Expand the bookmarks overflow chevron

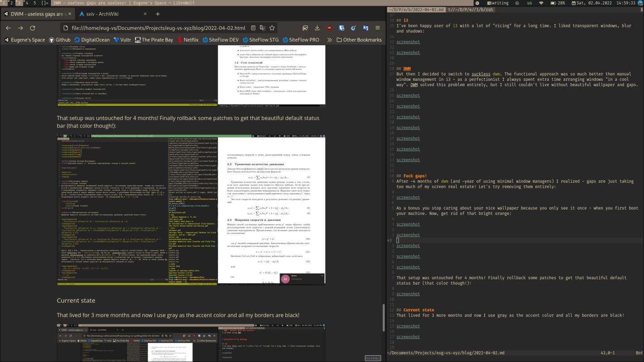click(330, 39)
